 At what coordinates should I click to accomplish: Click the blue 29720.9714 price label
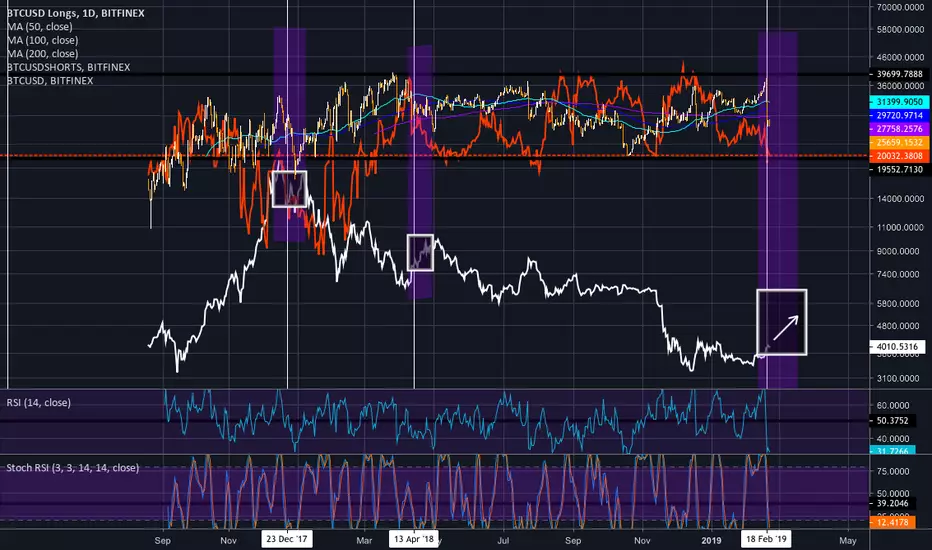pos(899,115)
